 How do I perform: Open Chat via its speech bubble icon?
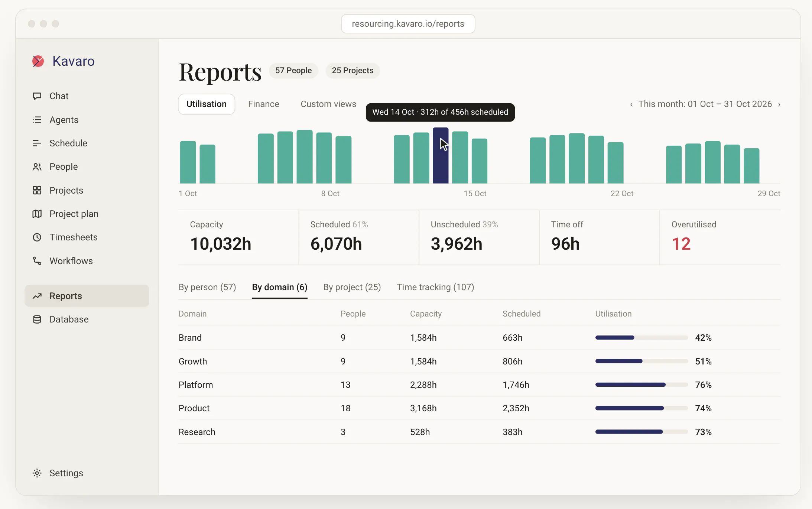pos(37,96)
